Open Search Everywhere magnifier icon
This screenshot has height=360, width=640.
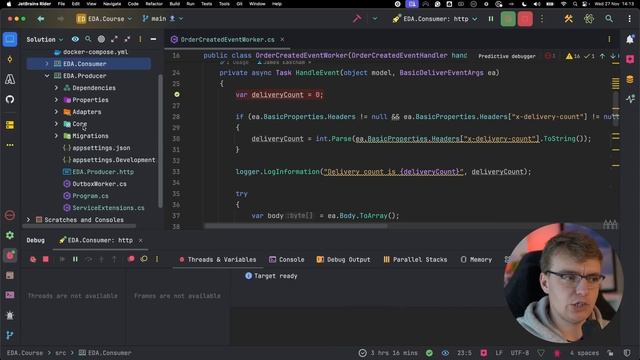pyautogui.click(x=609, y=19)
